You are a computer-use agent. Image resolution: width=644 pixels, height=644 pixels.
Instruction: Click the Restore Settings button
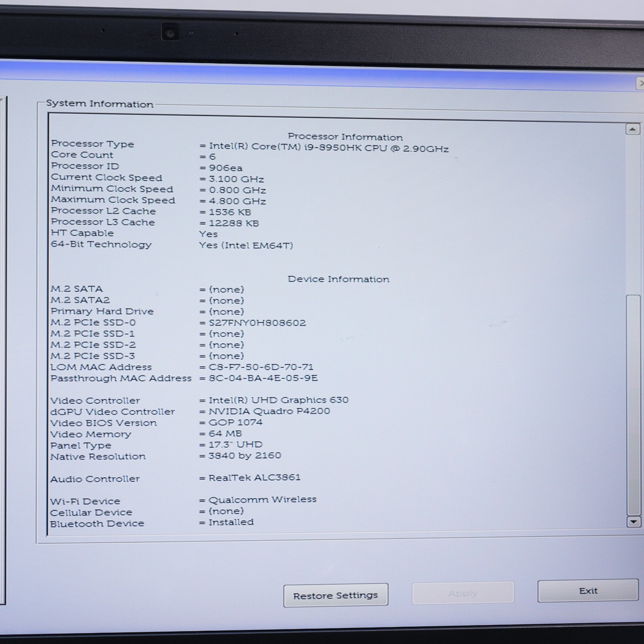(x=336, y=595)
